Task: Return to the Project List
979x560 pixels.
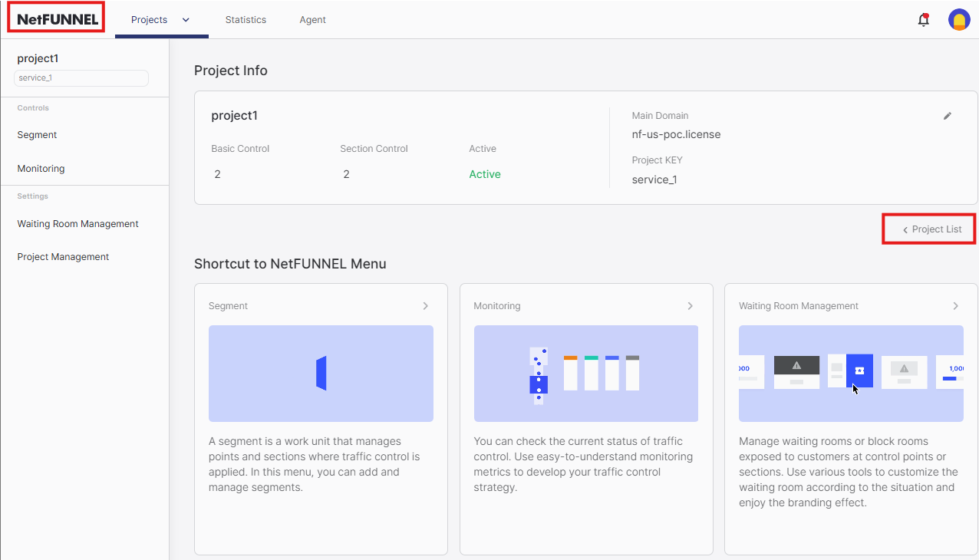Action: (928, 229)
